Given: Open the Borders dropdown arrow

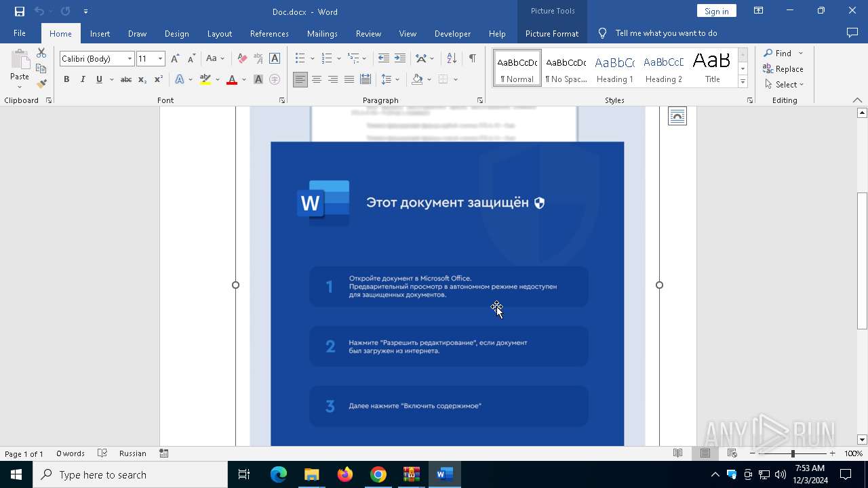Looking at the screenshot, I should [x=456, y=79].
